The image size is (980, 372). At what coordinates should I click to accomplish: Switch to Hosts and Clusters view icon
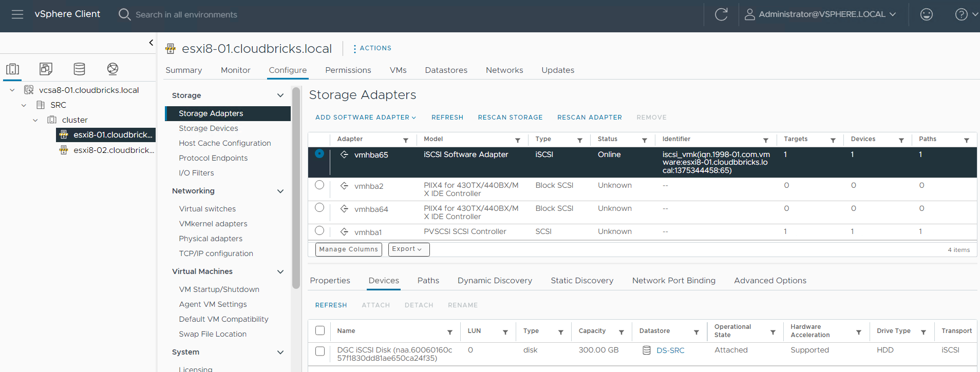(13, 69)
